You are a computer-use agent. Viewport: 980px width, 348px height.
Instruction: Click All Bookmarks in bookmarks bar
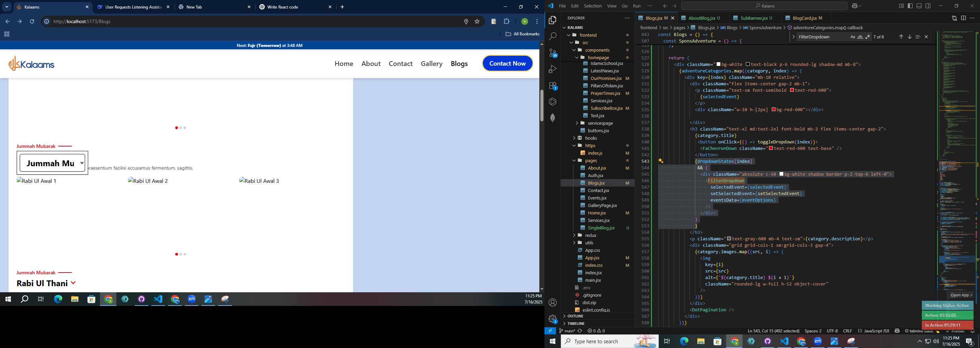coord(522,34)
